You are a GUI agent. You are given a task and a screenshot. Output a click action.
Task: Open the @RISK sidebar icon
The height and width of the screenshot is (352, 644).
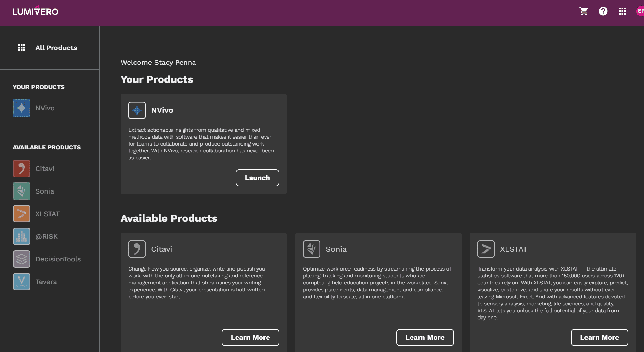[22, 236]
